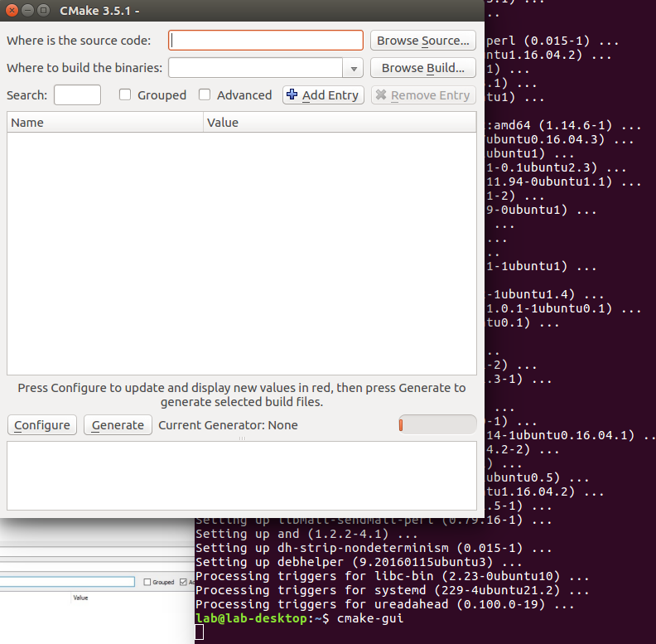The image size is (656, 644).
Task: Click 'Processing triggers for systemd' terminal line
Action: tap(393, 590)
